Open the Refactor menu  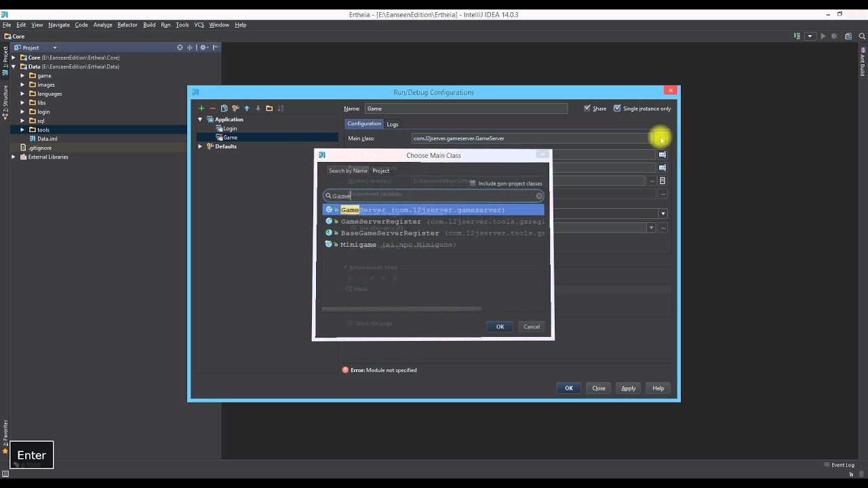[x=127, y=24]
